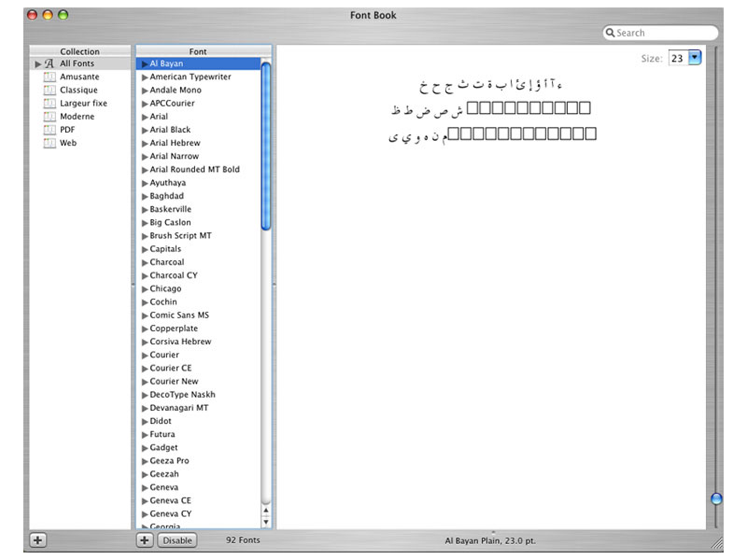747x560 pixels.
Task: Select the Brush Script MT font
Action: (180, 236)
